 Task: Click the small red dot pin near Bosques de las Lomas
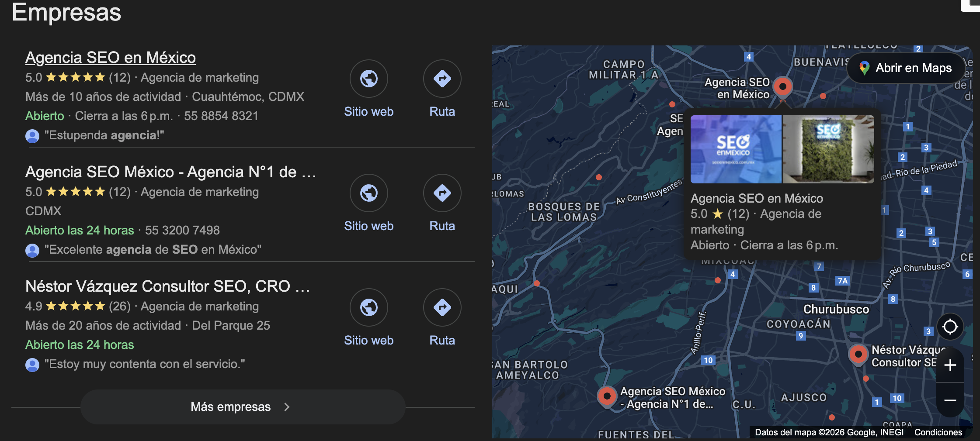tap(599, 177)
